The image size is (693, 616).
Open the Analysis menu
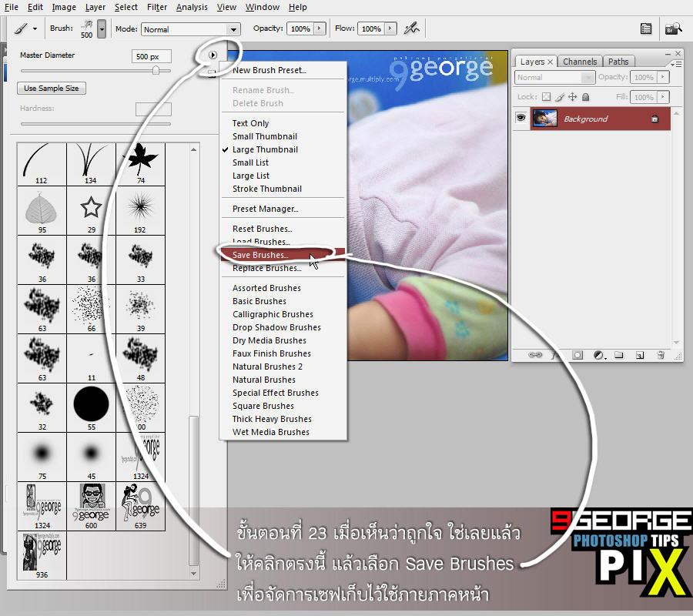(x=192, y=7)
